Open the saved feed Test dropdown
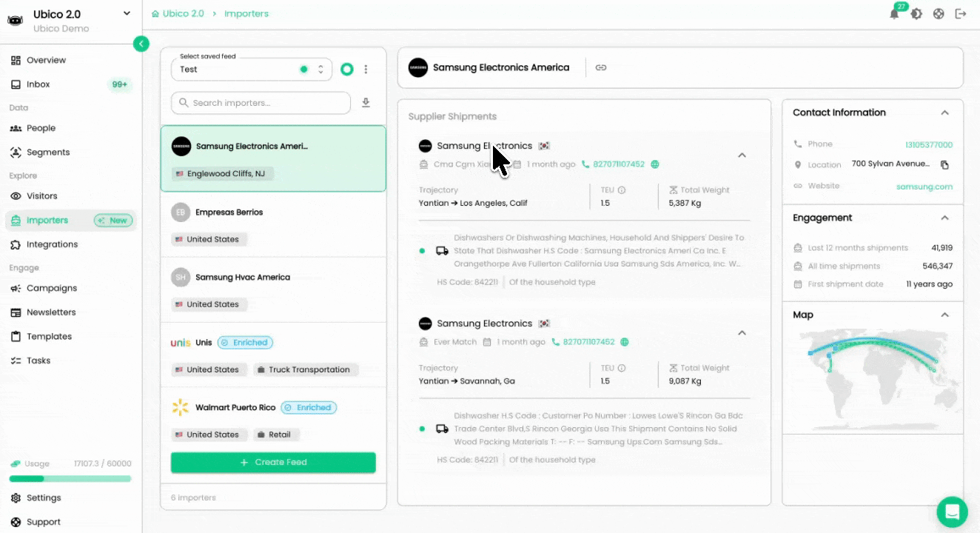The width and height of the screenshot is (980, 533). [252, 69]
